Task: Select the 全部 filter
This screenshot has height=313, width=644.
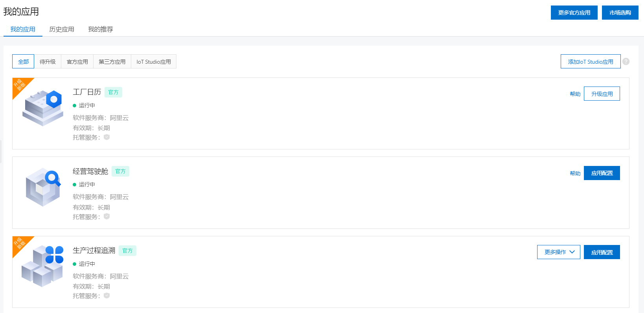Action: pyautogui.click(x=23, y=62)
